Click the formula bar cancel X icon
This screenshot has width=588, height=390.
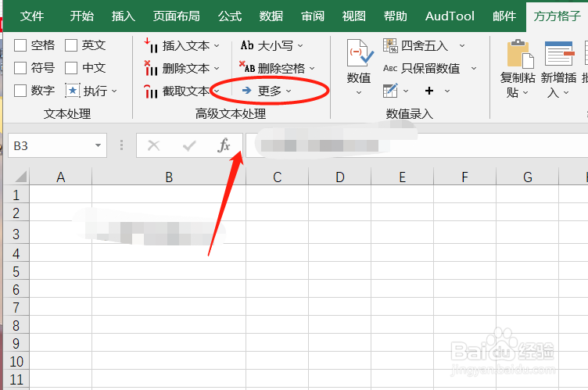click(x=154, y=145)
